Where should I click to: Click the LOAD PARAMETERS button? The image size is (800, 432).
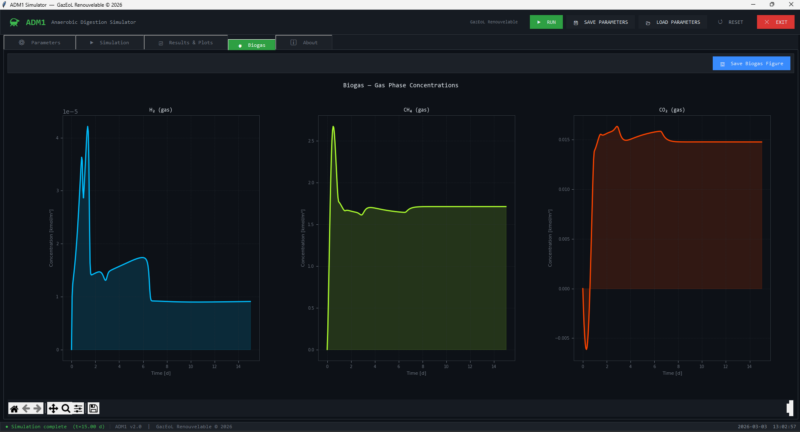point(672,21)
